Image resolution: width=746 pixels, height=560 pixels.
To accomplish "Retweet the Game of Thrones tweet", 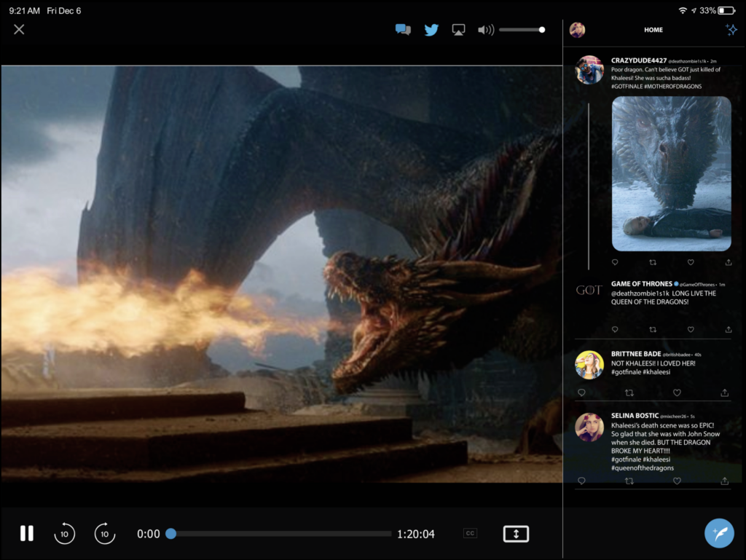I will point(653,329).
